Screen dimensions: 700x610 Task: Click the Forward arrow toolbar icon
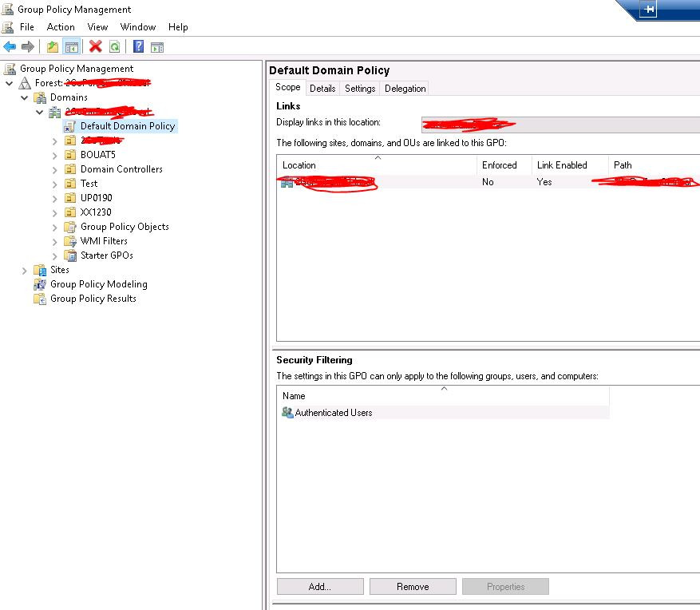(28, 46)
